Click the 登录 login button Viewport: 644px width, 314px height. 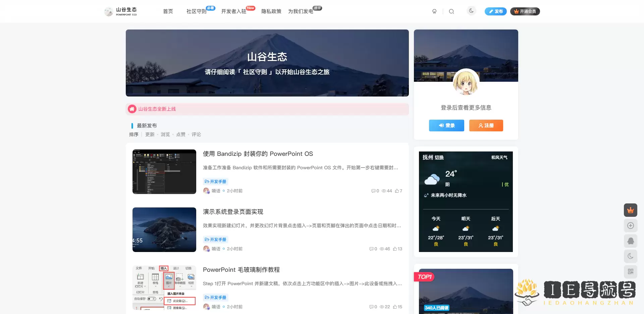tap(446, 125)
